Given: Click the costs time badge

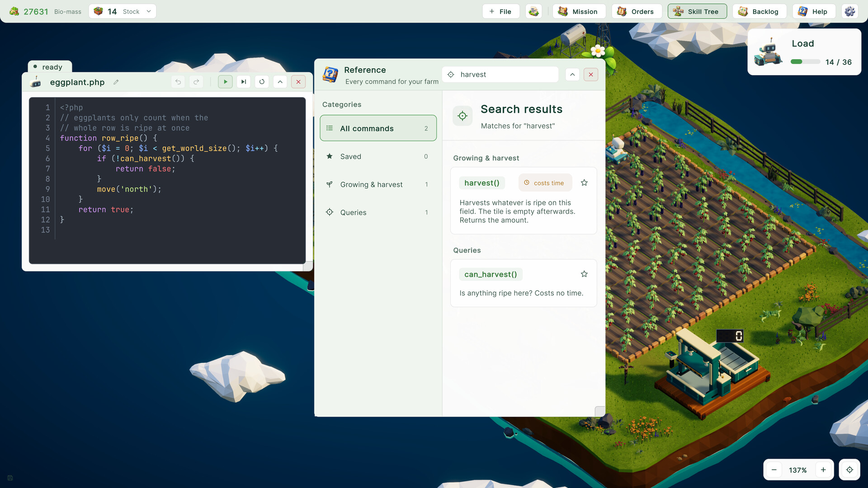Looking at the screenshot, I should 545,183.
